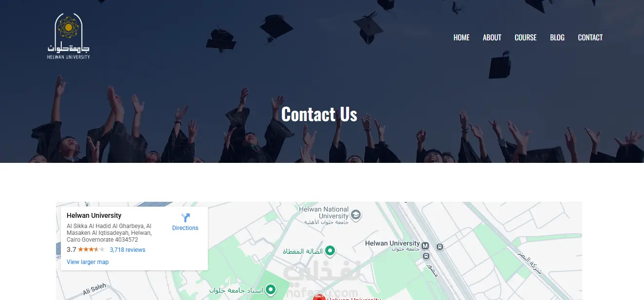This screenshot has width=644, height=300.
Task: Go to the ABOUT page
Action: 492,37
